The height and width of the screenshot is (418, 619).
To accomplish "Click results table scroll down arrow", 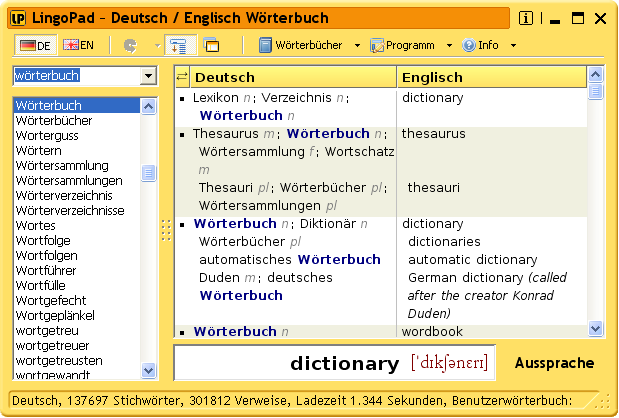I will coord(595,328).
